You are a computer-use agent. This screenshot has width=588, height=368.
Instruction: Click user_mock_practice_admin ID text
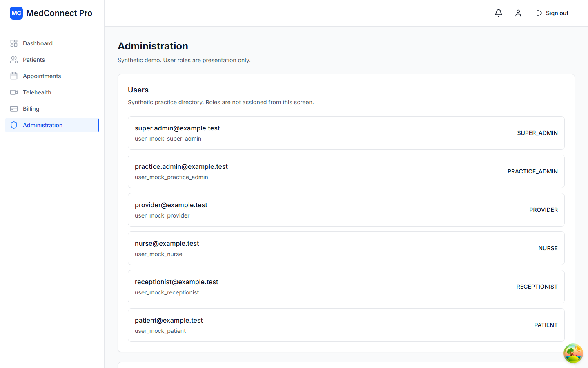point(171,177)
